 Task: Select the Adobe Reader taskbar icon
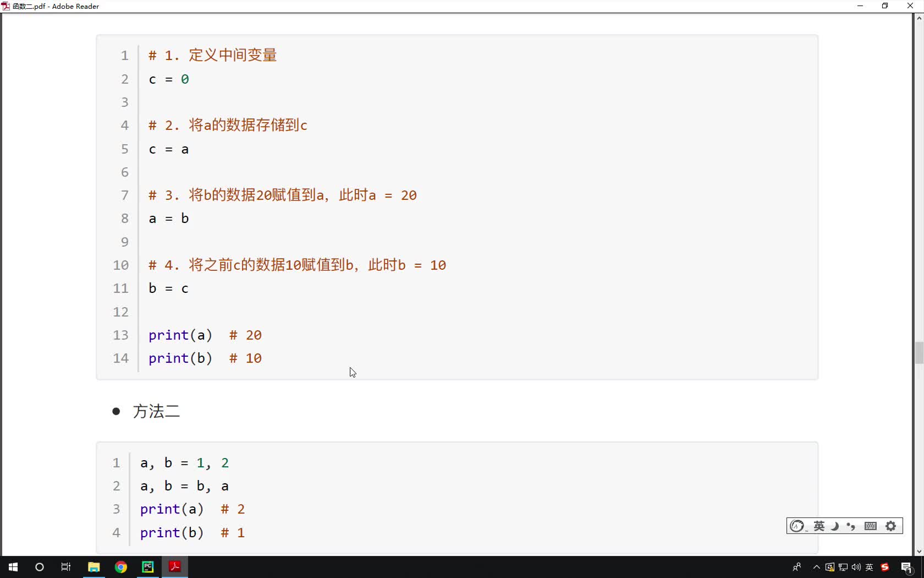coord(175,567)
